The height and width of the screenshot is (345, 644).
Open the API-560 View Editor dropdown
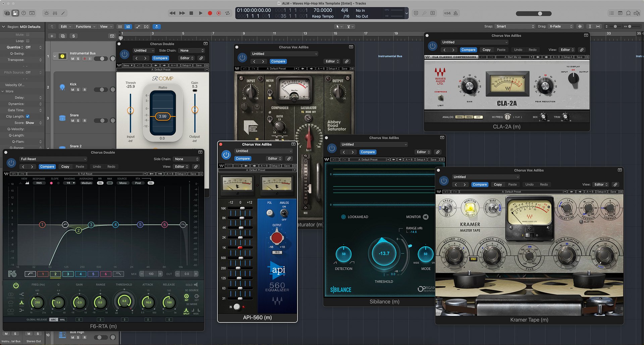click(x=275, y=158)
